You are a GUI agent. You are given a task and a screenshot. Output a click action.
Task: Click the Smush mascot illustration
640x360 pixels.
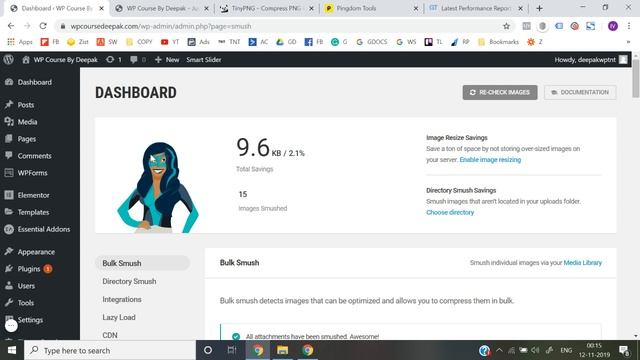[x=158, y=187]
